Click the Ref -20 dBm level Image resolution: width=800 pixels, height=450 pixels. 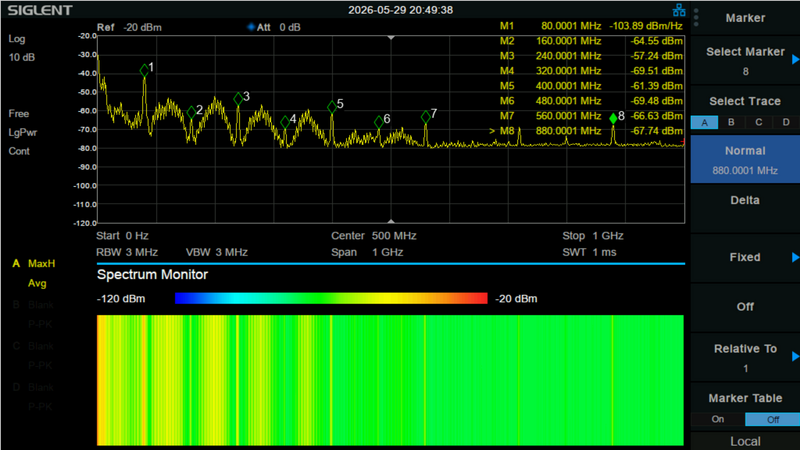[129, 28]
